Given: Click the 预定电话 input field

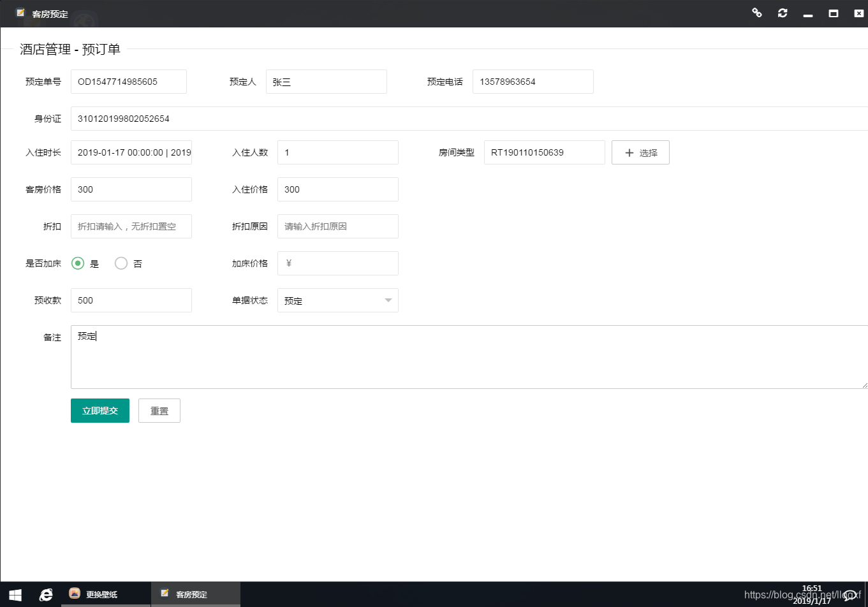Looking at the screenshot, I should [x=533, y=82].
